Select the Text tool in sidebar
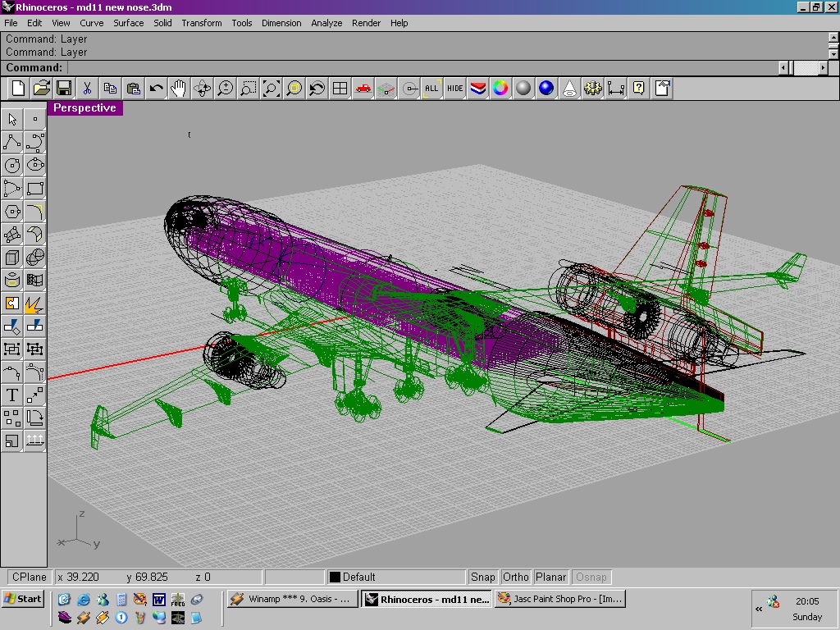The height and width of the screenshot is (630, 840). (12, 395)
